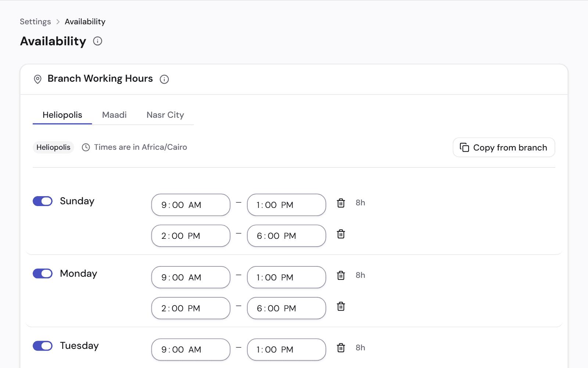Click the location pin icon in Branch Working Hours
This screenshot has width=588, height=368.
(x=37, y=79)
